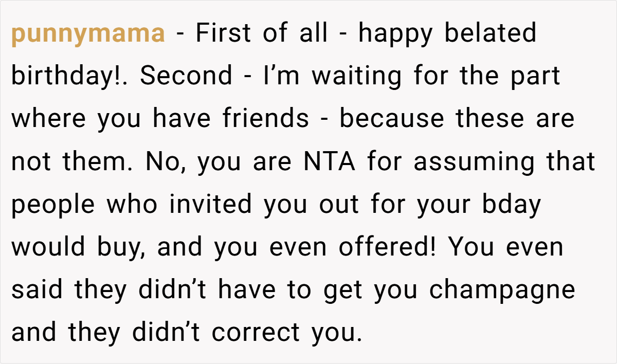This screenshot has width=617, height=364.
Task: Click the word 'people' in comment
Action: (53, 205)
